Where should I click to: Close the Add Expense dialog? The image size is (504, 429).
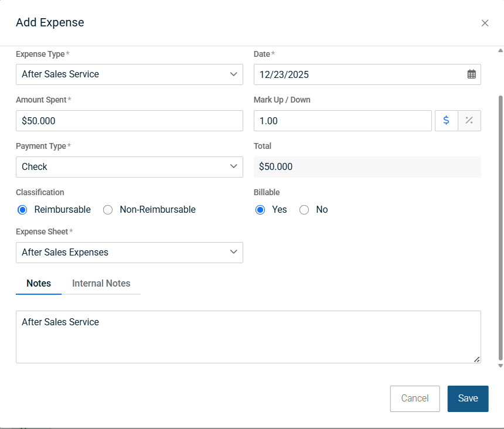pyautogui.click(x=485, y=23)
